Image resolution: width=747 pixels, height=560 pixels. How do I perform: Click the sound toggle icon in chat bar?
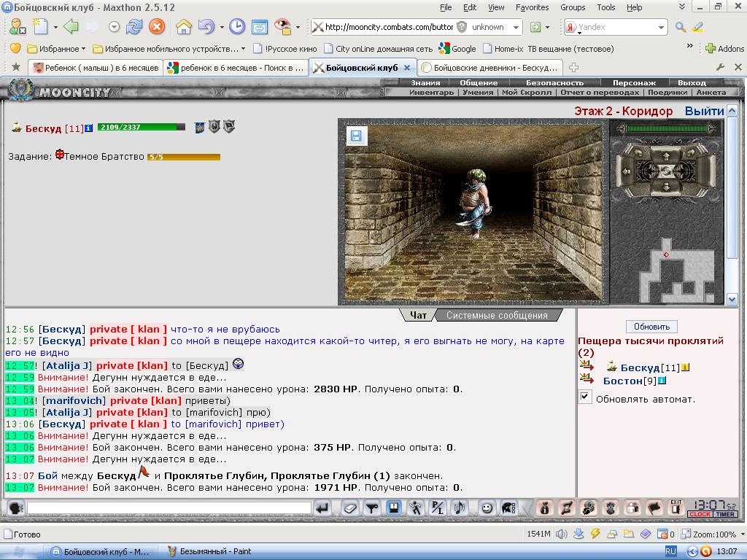pos(460,508)
